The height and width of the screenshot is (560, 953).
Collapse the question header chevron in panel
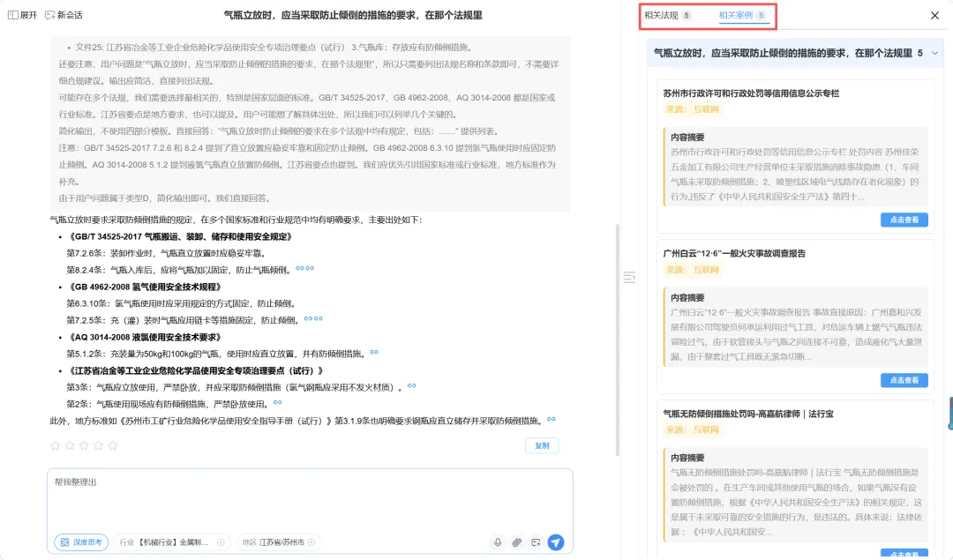click(934, 54)
